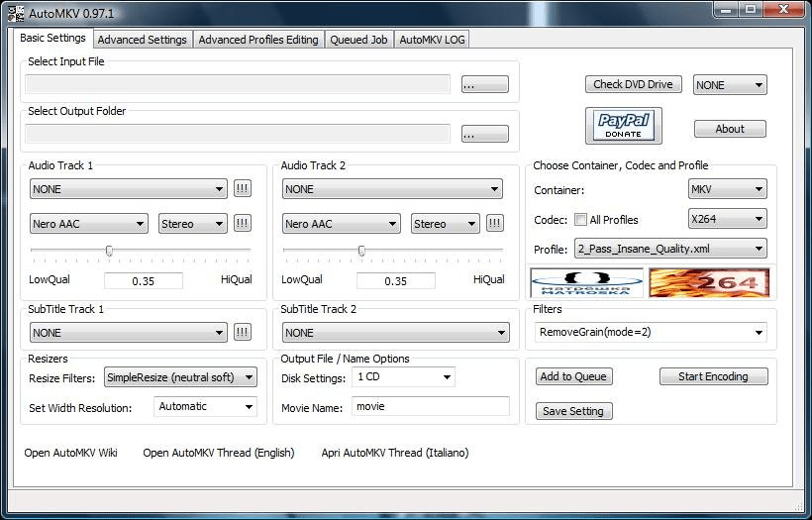Expand the Profile 2_Pass_Insane_Quality.xml dropdown
The image size is (812, 520).
670,249
